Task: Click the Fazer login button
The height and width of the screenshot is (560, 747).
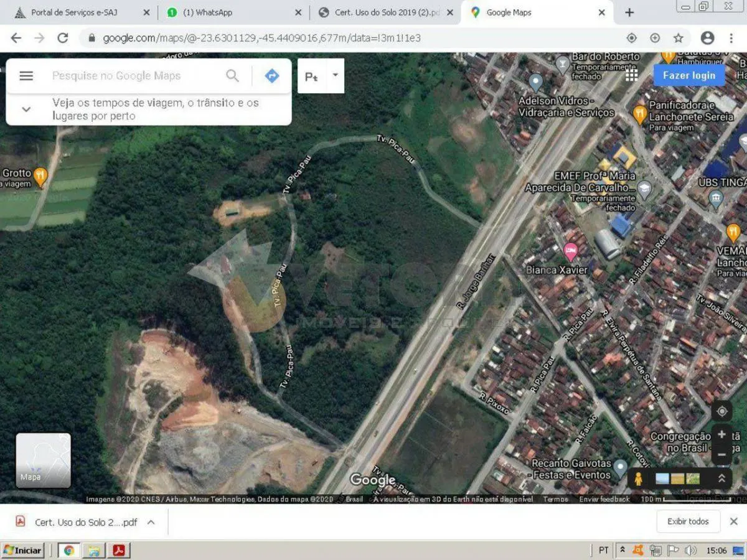Action: pyautogui.click(x=689, y=75)
